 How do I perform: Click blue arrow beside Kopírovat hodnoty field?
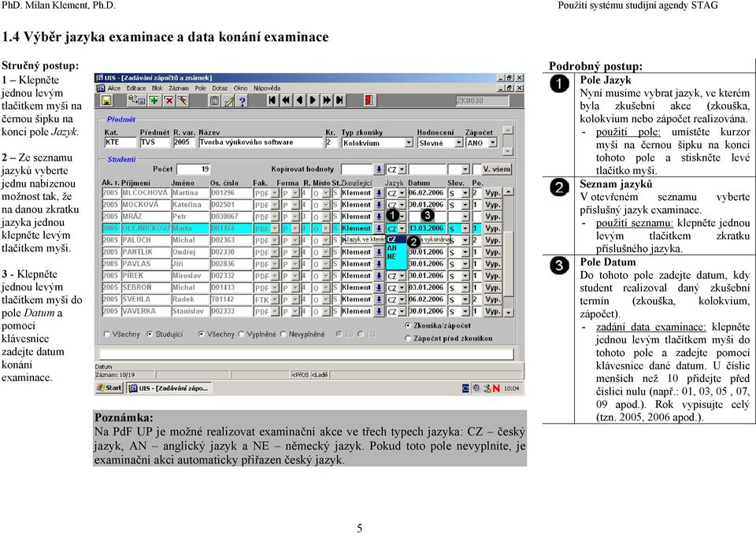(x=379, y=169)
